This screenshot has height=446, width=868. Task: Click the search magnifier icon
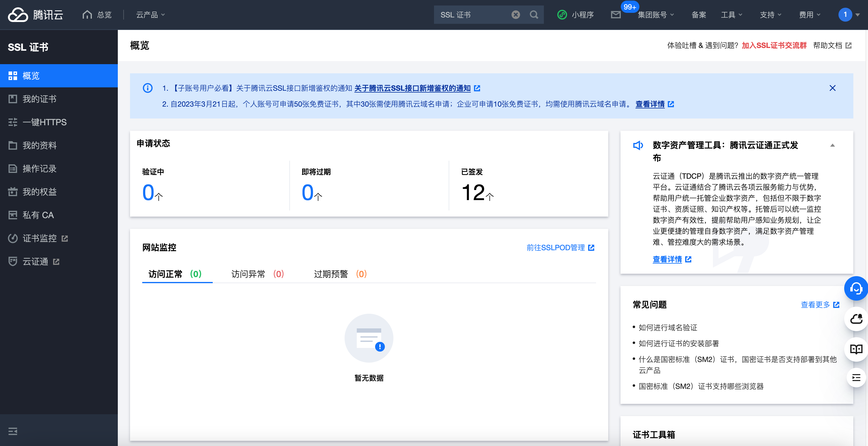534,14
